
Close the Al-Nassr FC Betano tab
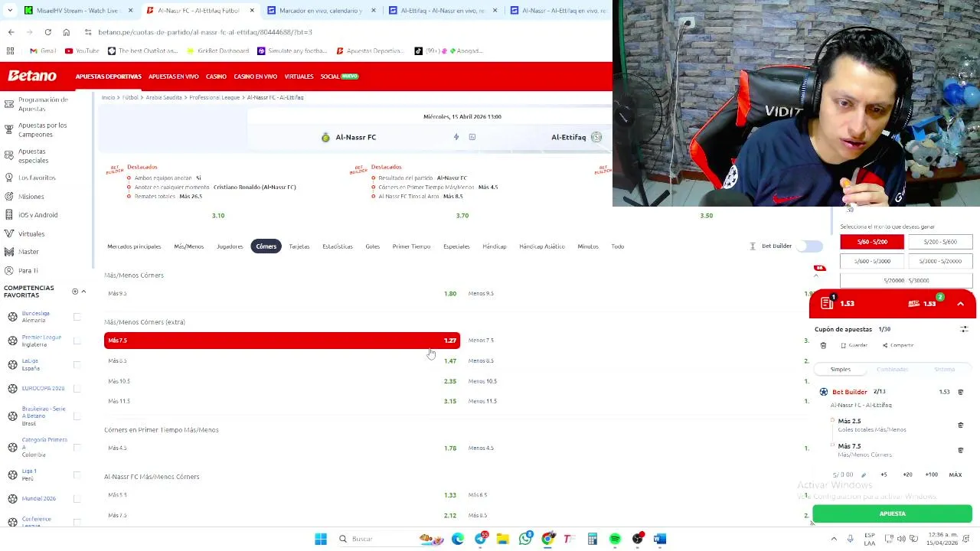coord(252,11)
